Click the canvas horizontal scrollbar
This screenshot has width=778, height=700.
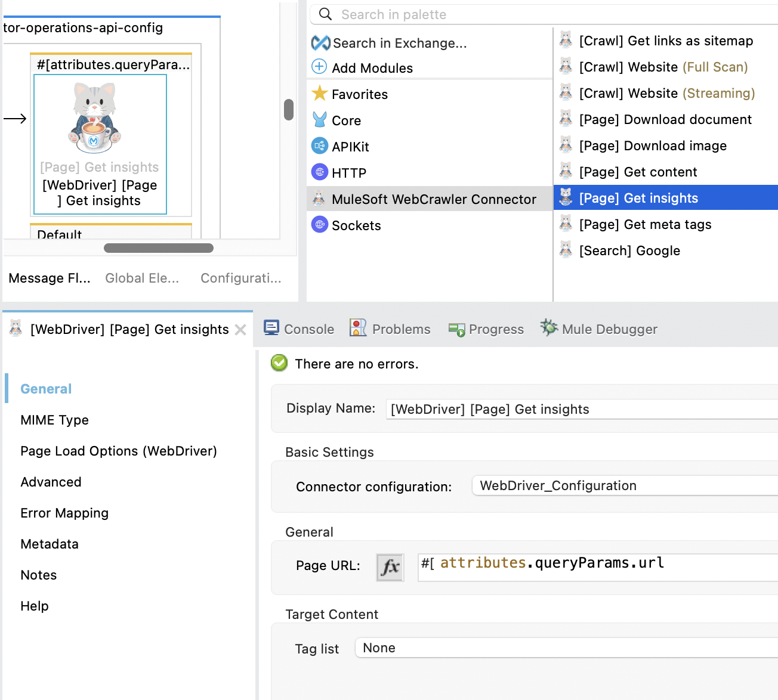[x=159, y=247]
